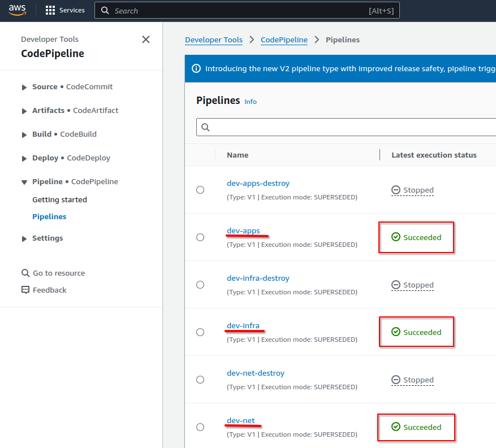Expand the Deploy CodeDeploy section
Screen dimensions: 496x448
24,158
